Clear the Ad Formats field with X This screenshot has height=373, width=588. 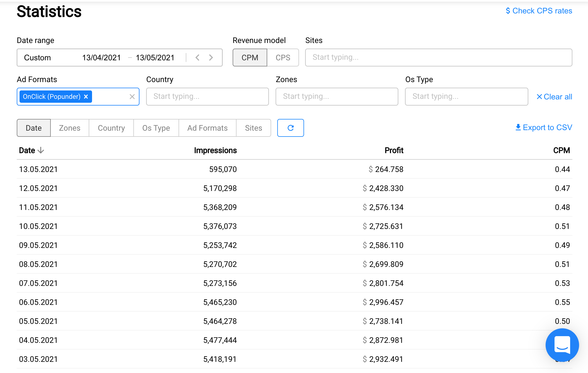[x=132, y=97]
